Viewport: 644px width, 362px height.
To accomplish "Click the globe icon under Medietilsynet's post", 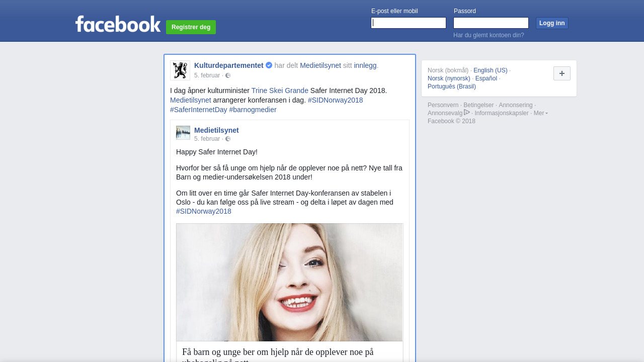I will point(228,139).
